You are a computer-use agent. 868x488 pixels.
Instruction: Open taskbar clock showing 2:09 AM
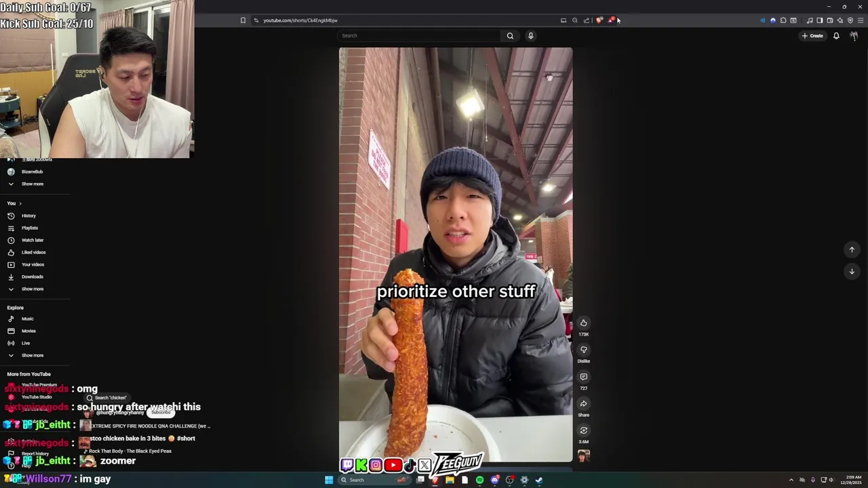[x=853, y=480]
